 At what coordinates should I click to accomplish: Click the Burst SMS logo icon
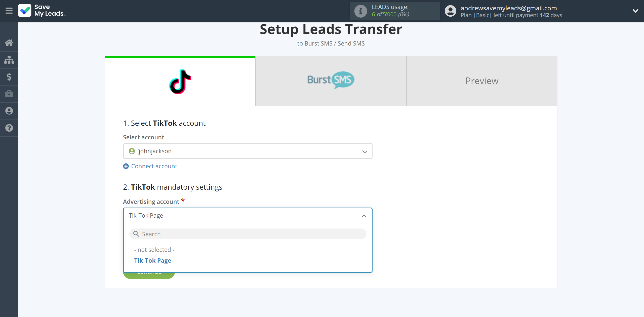[331, 81]
